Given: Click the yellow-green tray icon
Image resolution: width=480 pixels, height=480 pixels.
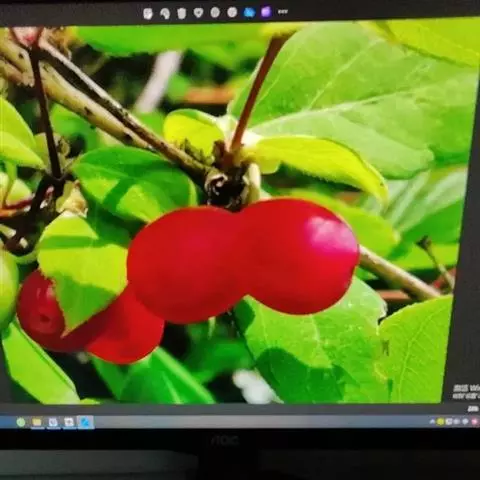Looking at the screenshot, I should [x=440, y=422].
